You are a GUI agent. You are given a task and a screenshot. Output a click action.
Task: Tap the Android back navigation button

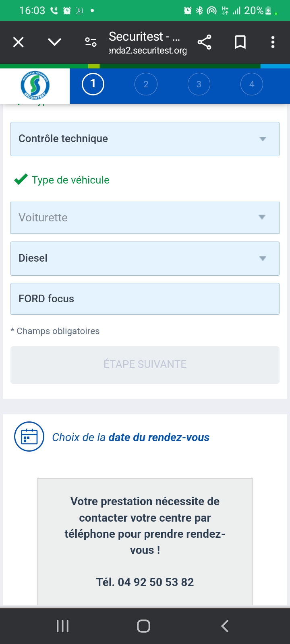[x=225, y=626]
